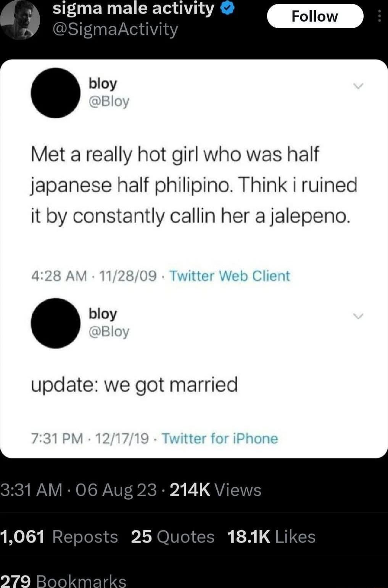The image size is (388, 588).
Task: View the 25 Quotes list
Action: (172, 537)
